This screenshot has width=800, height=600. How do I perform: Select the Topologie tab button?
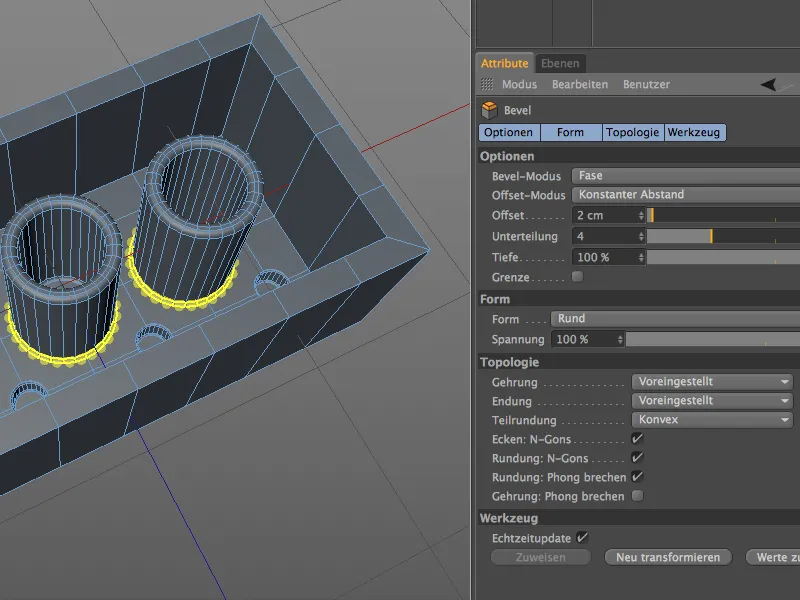click(632, 132)
